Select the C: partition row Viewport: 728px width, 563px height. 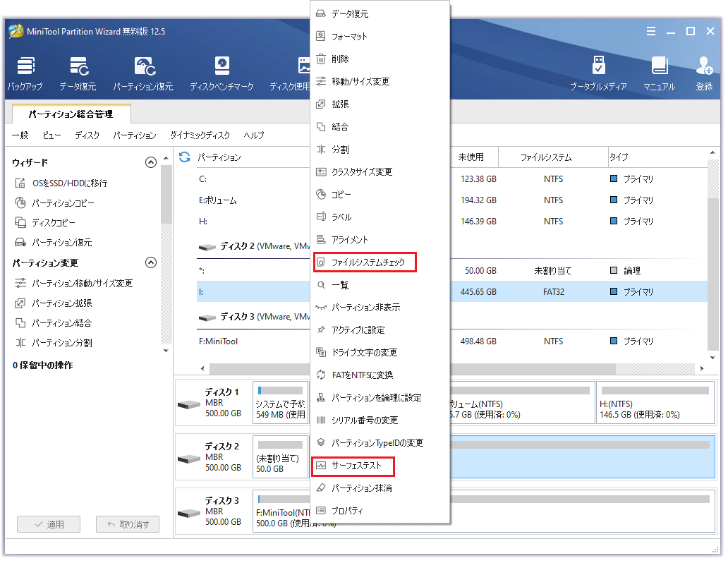click(x=451, y=178)
